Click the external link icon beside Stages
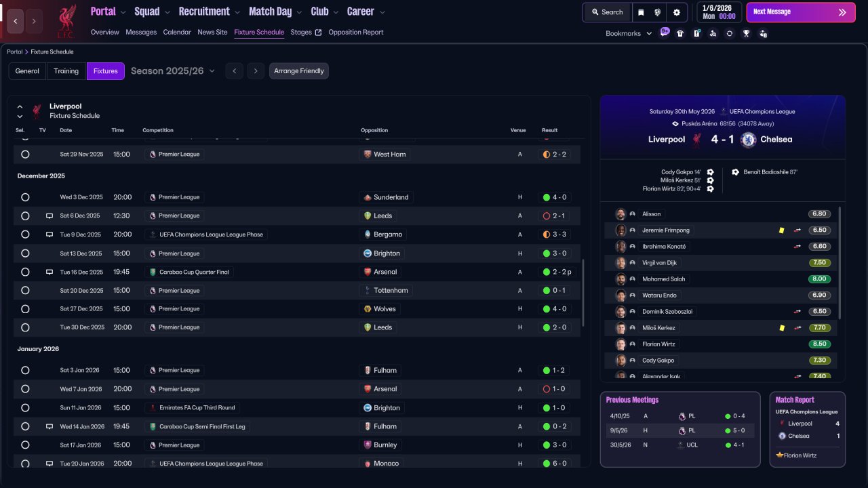Viewport: 868px width, 488px height. point(318,33)
